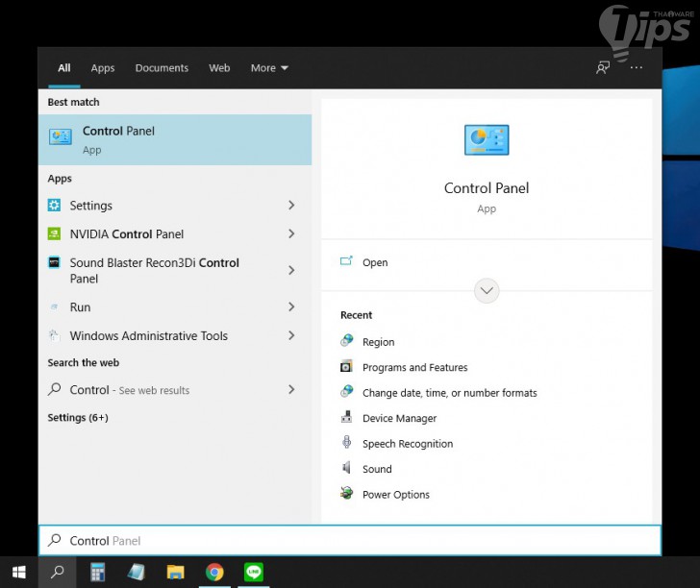Expand the NVIDIA Control Panel arrow
This screenshot has width=700, height=588.
click(291, 233)
